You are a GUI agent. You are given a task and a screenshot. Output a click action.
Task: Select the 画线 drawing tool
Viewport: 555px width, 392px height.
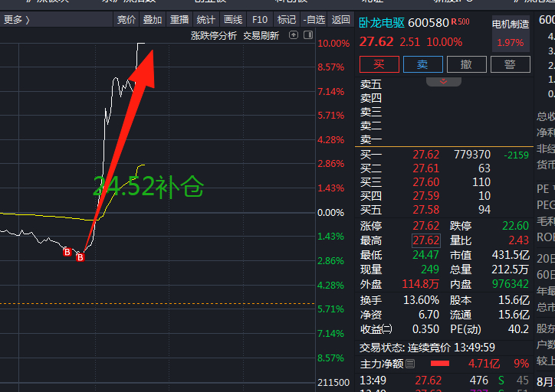pyautogui.click(x=233, y=20)
